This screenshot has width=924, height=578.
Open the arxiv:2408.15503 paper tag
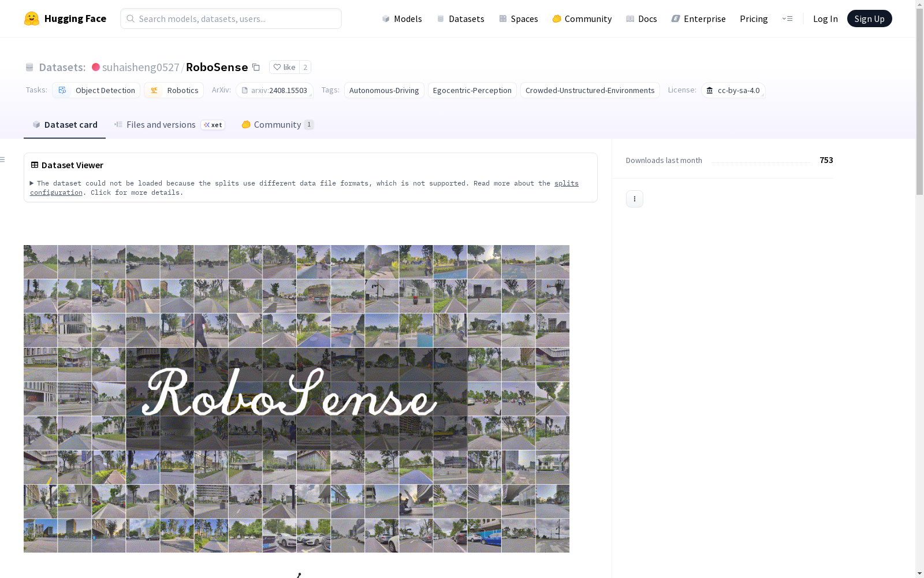[274, 90]
